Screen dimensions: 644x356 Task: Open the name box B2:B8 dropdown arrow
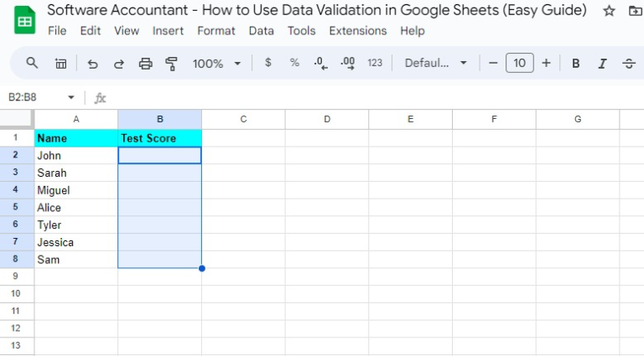[x=71, y=98]
